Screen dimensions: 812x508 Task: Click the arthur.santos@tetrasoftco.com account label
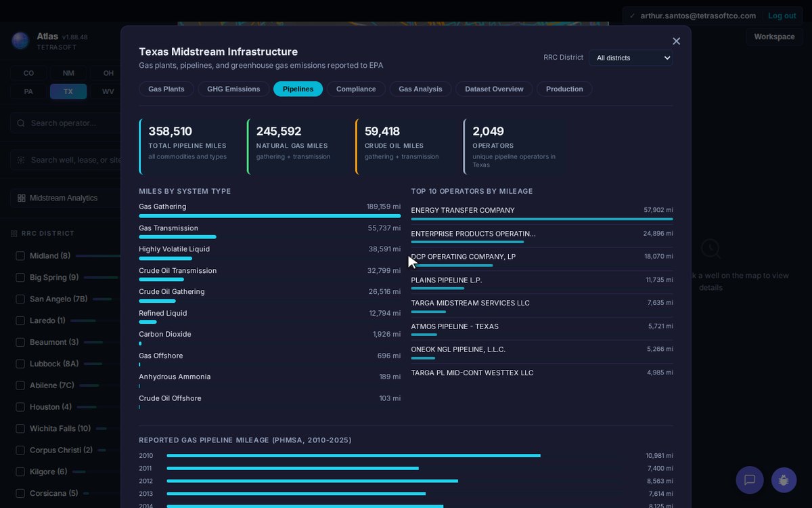[698, 16]
